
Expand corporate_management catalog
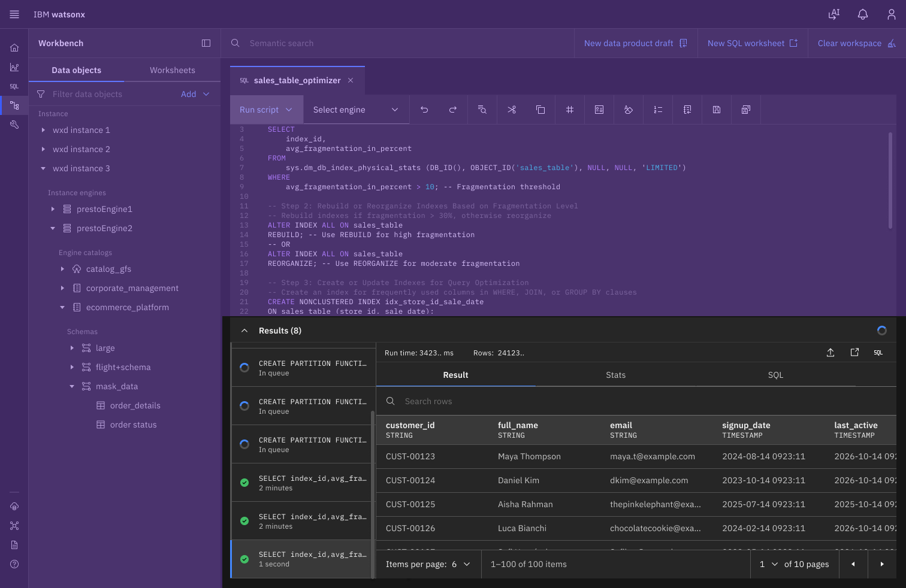[62, 288]
